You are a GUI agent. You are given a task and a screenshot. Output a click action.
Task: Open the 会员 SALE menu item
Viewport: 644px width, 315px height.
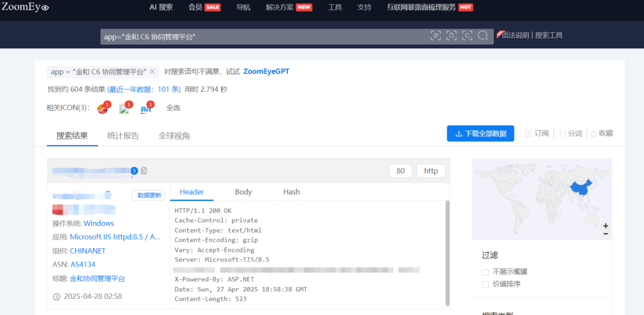tap(204, 7)
